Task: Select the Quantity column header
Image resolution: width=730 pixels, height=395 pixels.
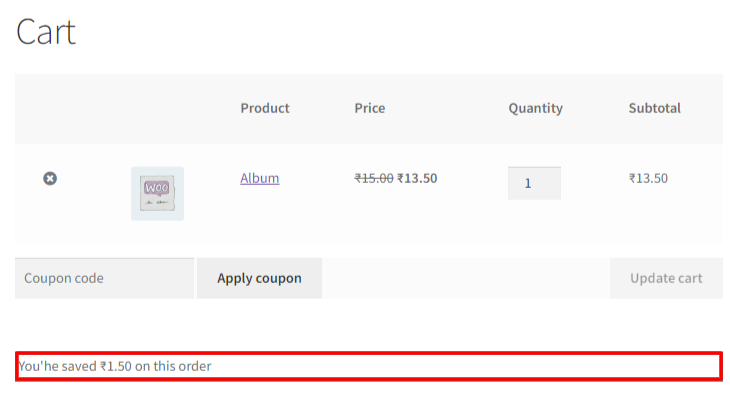Action: click(x=535, y=109)
